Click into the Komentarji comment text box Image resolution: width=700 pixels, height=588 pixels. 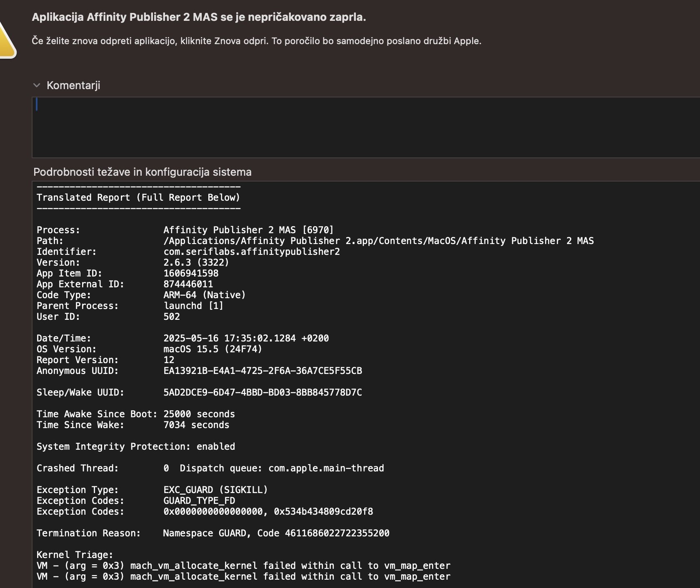366,127
